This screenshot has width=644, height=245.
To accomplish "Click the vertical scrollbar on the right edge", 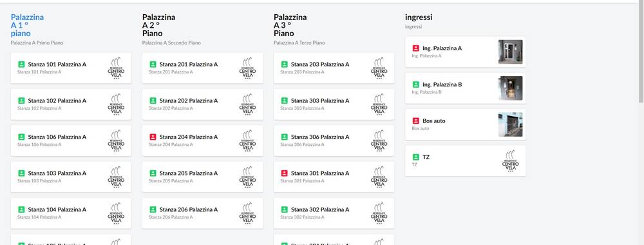I will tap(641, 54).
